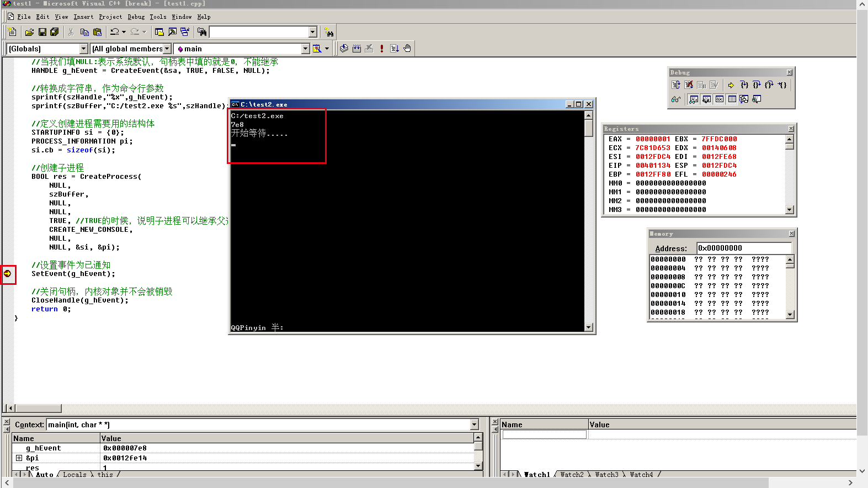Viewport: 868px width, 488px height.
Task: Click the Search help binoculars icon
Action: point(329,32)
